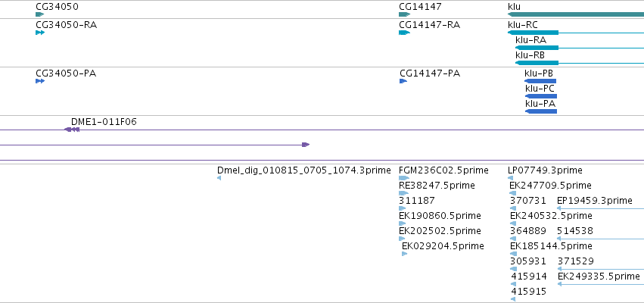Click the klu gene bar
The height and width of the screenshot is (303, 644).
(x=576, y=14)
